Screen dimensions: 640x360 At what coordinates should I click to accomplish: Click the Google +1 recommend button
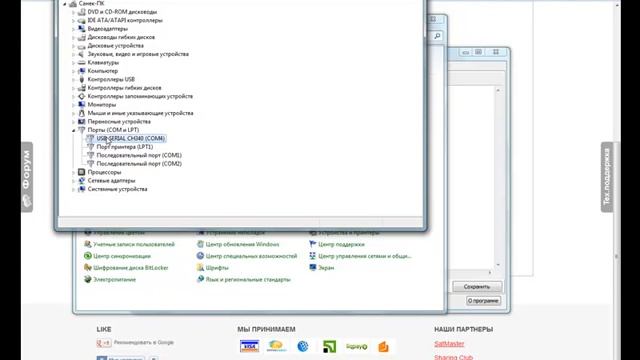[104, 343]
